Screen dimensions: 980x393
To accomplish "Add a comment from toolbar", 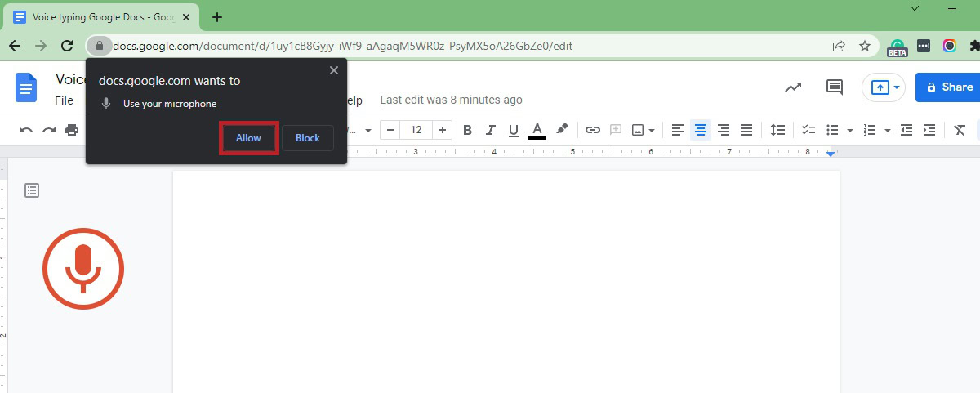I will 616,130.
